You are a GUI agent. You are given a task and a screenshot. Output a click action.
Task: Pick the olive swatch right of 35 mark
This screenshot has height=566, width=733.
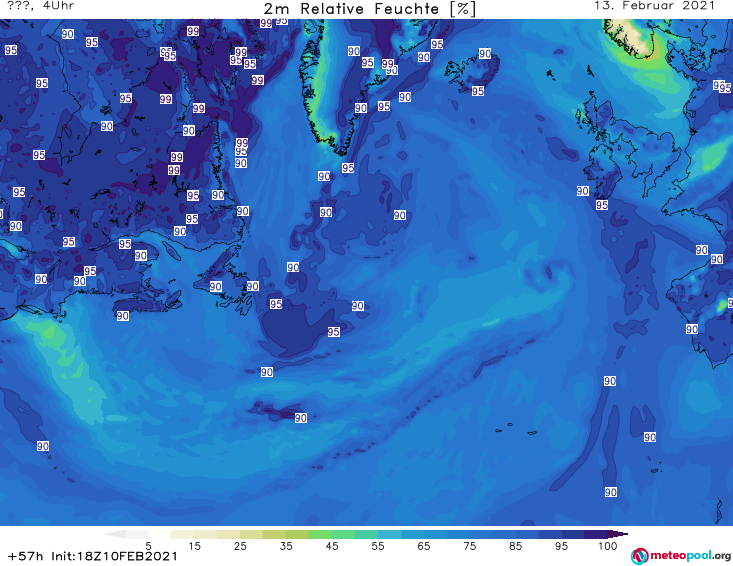click(x=297, y=534)
